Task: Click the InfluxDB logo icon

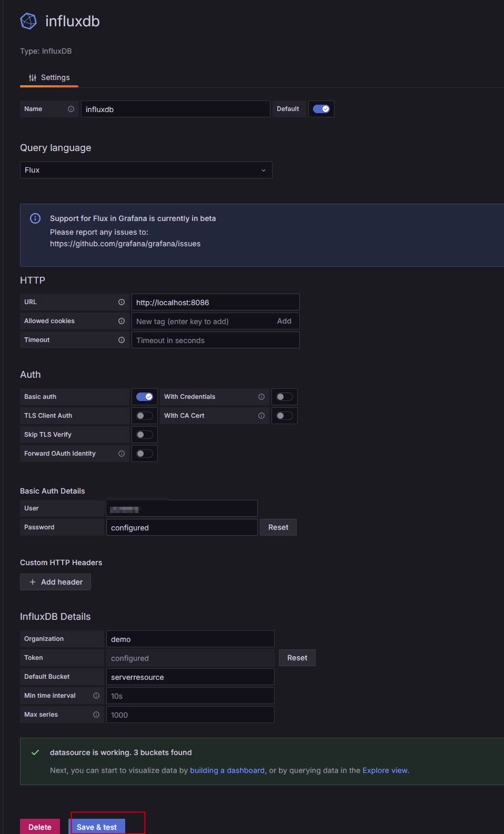Action: point(28,21)
